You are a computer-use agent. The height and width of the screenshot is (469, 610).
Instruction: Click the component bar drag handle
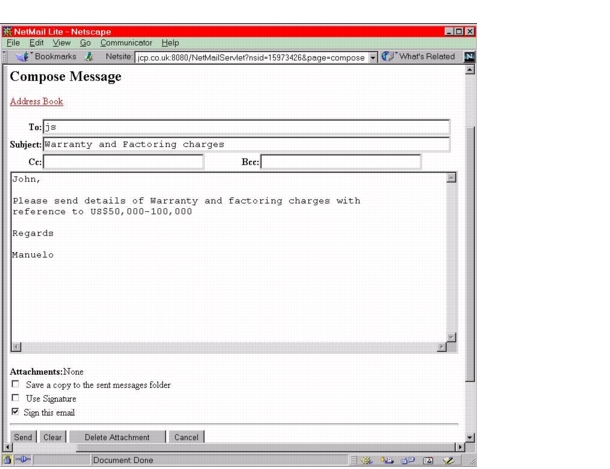[x=354, y=460]
